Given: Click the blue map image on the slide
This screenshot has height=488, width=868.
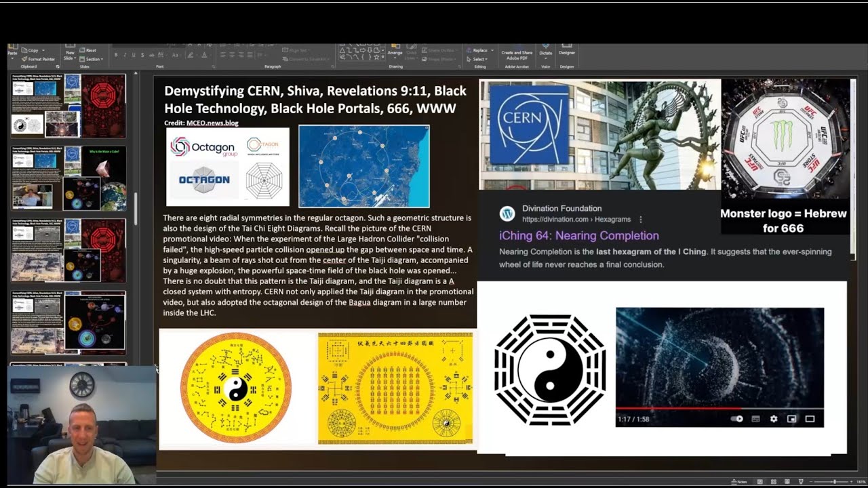Looking at the screenshot, I should (x=364, y=166).
